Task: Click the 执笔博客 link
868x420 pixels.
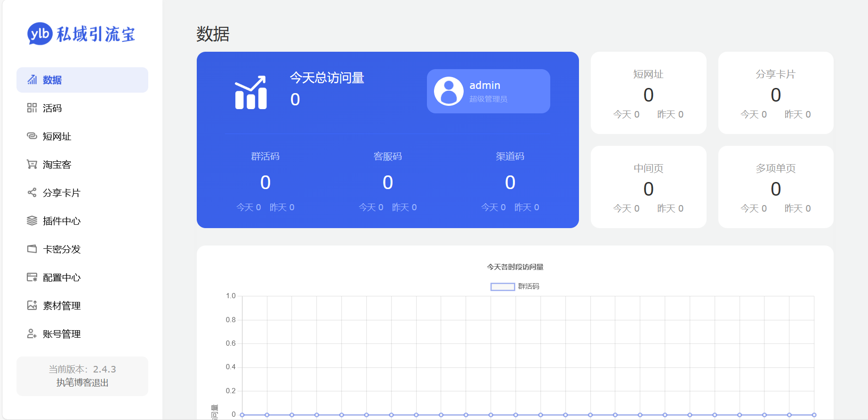Action: click(74, 383)
